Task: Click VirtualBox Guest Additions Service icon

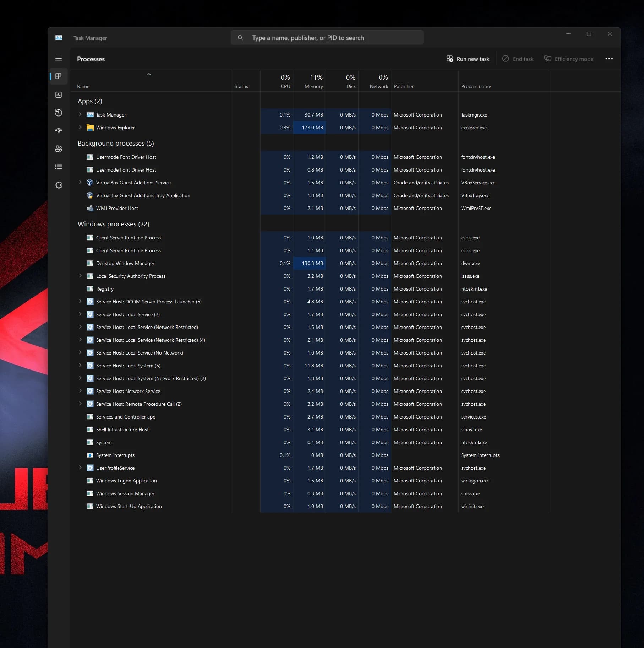Action: [x=90, y=183]
